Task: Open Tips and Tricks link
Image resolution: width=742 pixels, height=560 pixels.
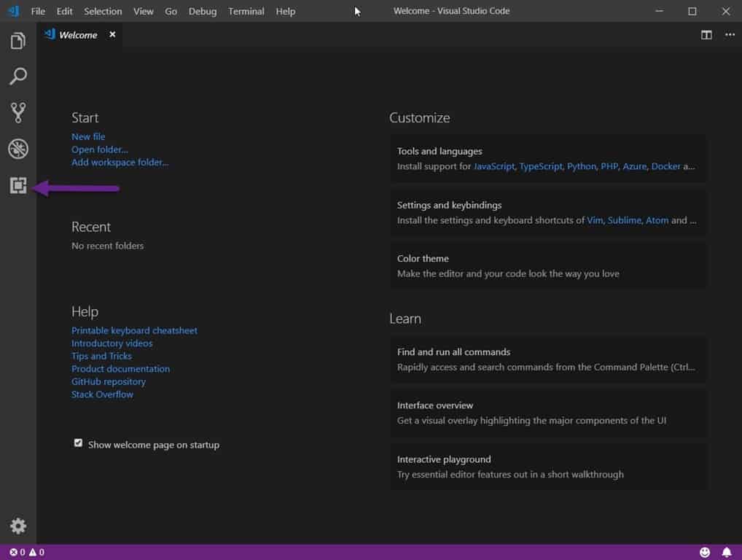Action: point(102,356)
